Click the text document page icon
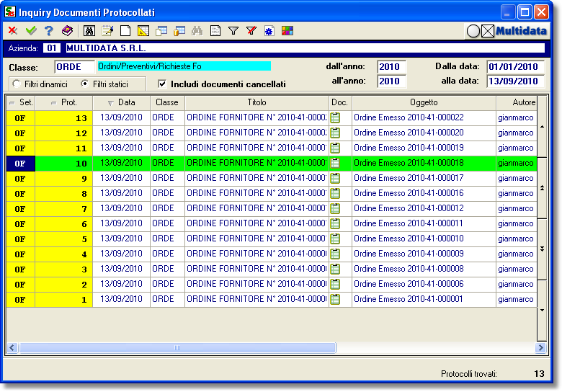This screenshot has height=392, width=562. tap(215, 31)
